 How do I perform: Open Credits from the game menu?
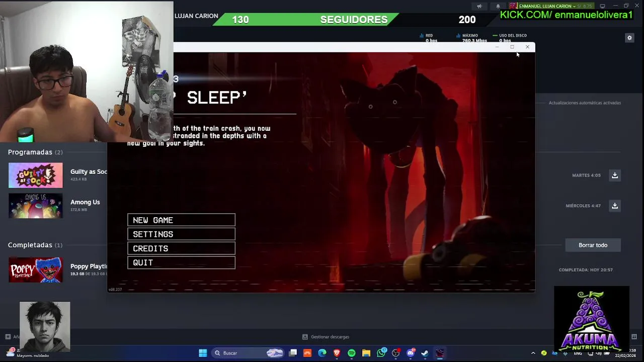[x=181, y=248]
